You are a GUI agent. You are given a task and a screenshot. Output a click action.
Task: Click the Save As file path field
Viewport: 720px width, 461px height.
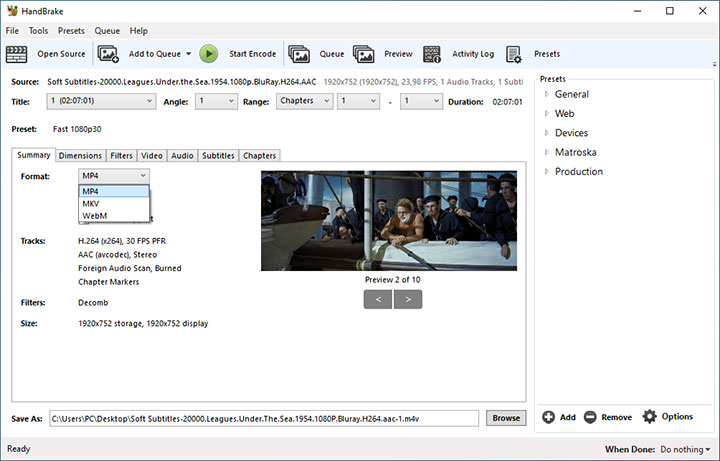[264, 418]
